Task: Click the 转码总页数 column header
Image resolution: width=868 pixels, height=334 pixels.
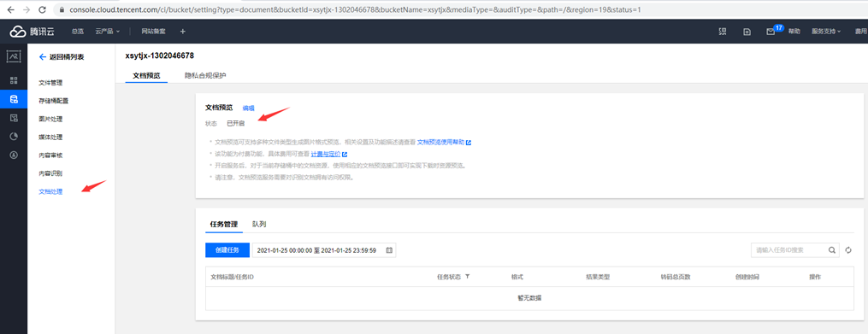Action: pos(676,277)
